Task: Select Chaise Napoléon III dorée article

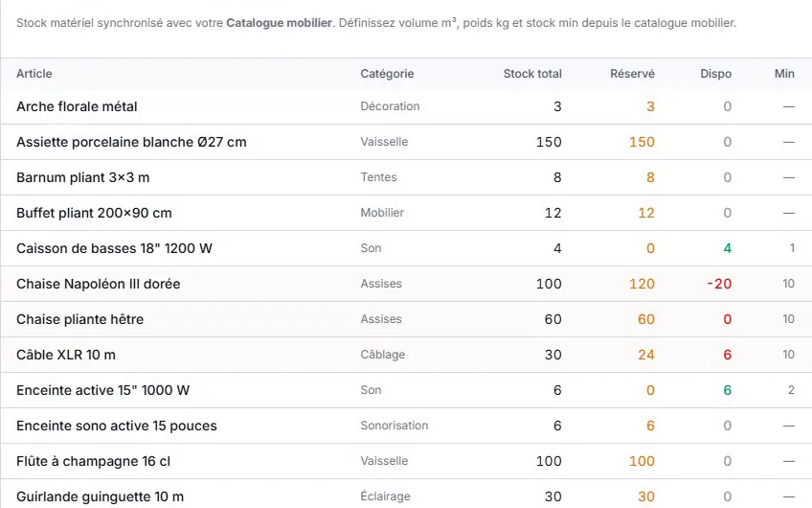Action: click(99, 284)
